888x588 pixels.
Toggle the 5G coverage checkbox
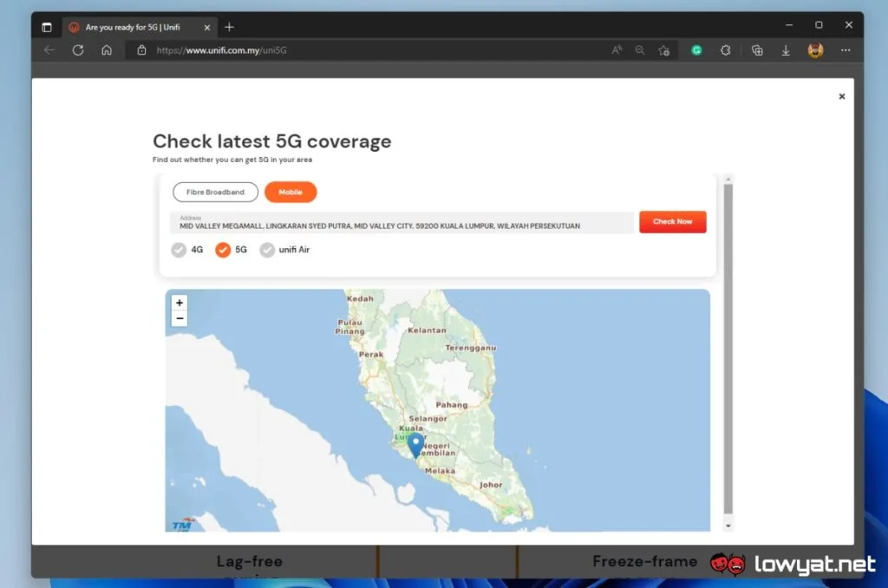(x=223, y=250)
